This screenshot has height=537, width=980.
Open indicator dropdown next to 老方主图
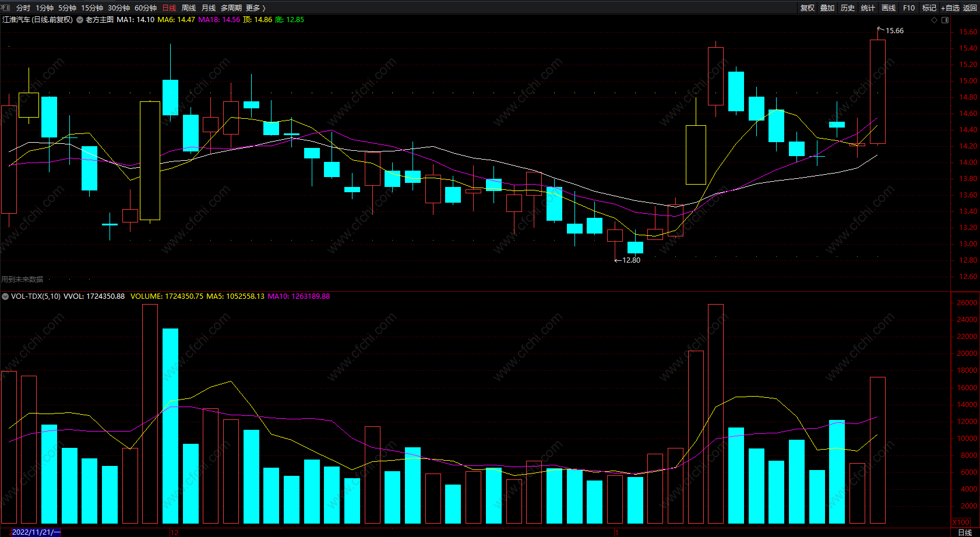coord(80,20)
